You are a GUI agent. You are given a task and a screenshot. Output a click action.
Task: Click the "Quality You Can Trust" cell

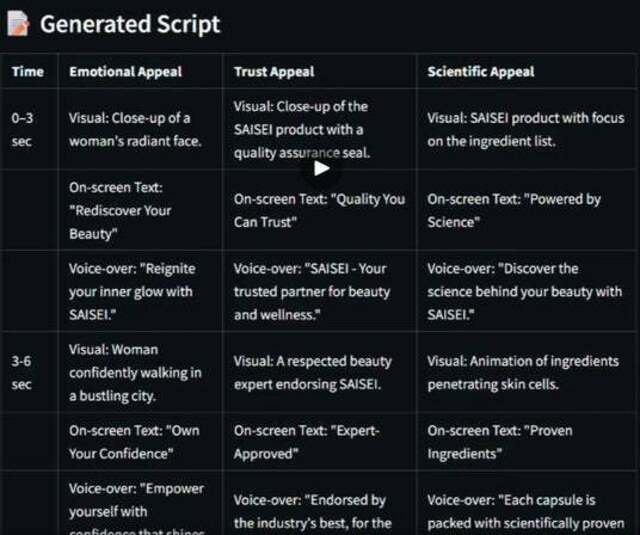pos(320,210)
